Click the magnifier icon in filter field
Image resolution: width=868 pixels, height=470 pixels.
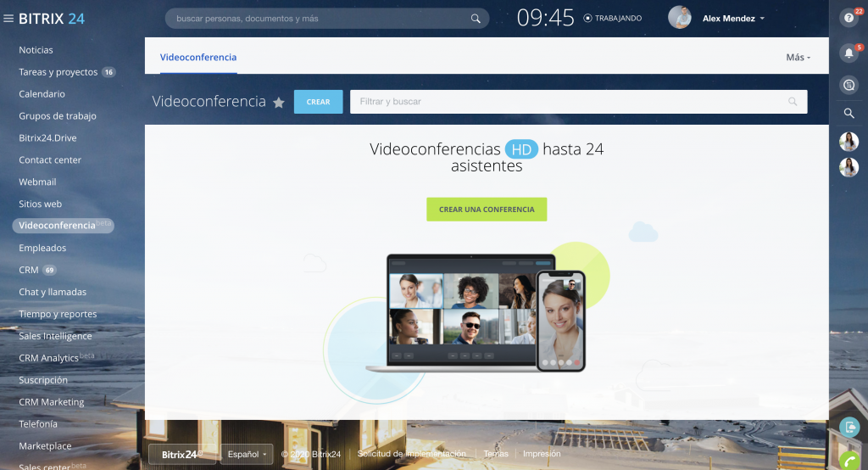[793, 102]
